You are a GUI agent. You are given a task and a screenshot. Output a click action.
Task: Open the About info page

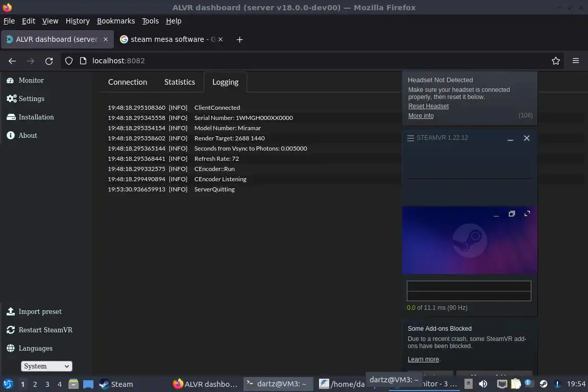pos(22,135)
